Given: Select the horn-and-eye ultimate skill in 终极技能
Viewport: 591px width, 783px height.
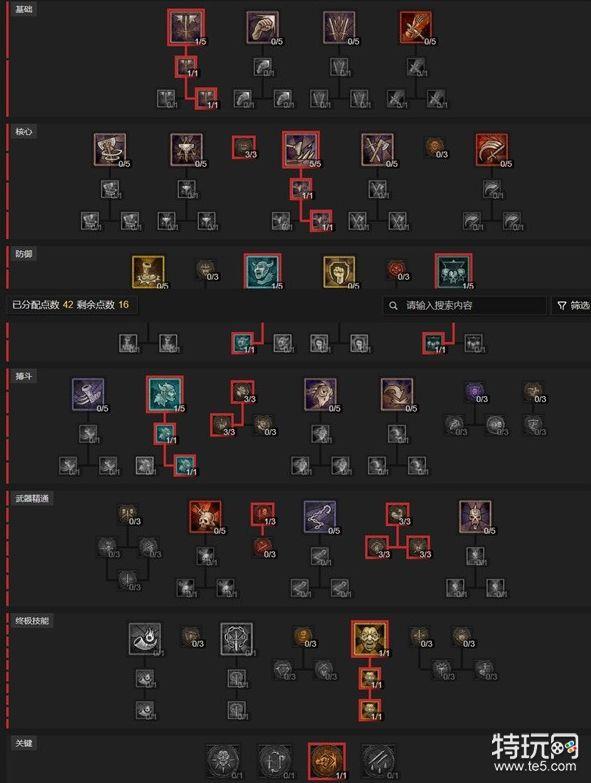Looking at the screenshot, I should [x=145, y=639].
